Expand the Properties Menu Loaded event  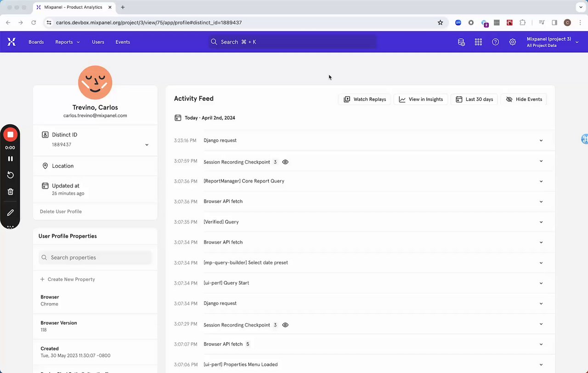[x=541, y=364]
